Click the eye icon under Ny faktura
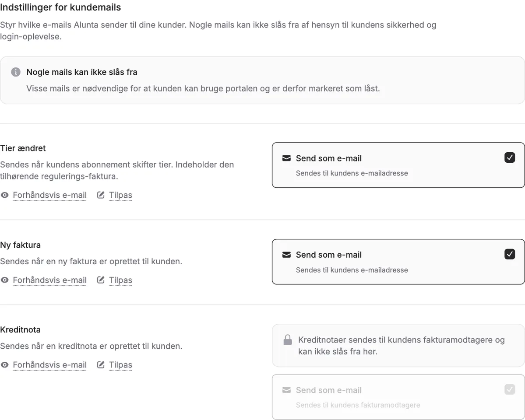The height and width of the screenshot is (420, 525). pos(5,280)
